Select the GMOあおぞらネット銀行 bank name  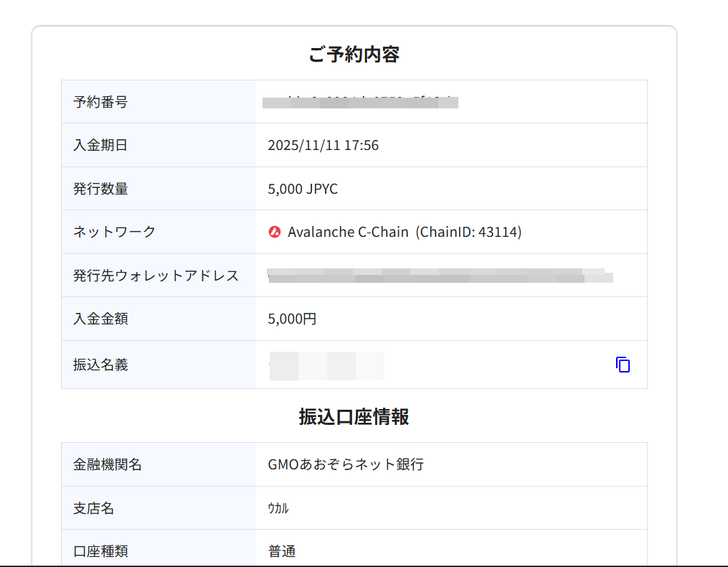tap(346, 464)
